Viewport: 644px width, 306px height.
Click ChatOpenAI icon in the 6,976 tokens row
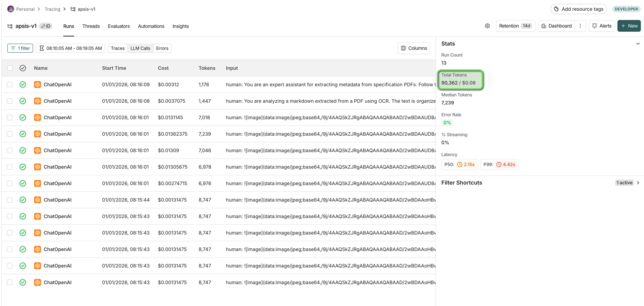(x=37, y=183)
